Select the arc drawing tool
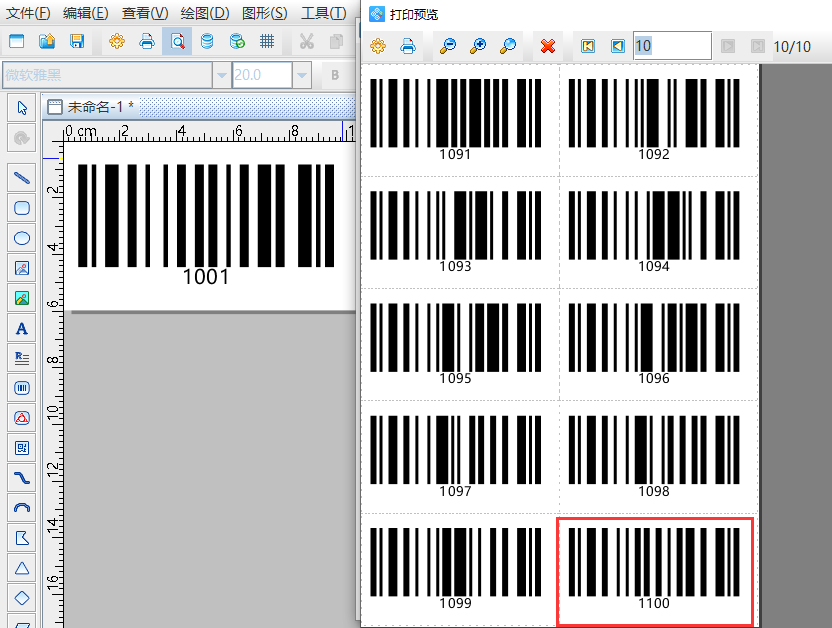The height and width of the screenshot is (628, 832). [x=22, y=508]
